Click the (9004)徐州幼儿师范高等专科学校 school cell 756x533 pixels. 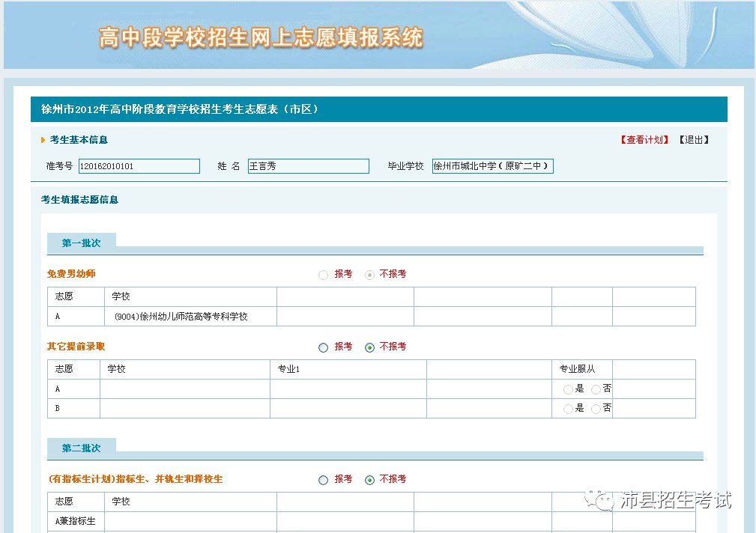pos(181,317)
